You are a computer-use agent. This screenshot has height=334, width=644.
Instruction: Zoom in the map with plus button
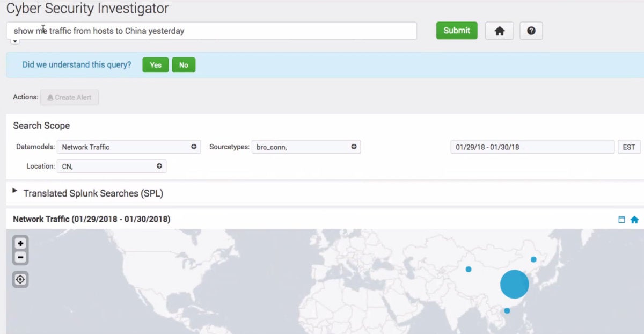coord(20,243)
